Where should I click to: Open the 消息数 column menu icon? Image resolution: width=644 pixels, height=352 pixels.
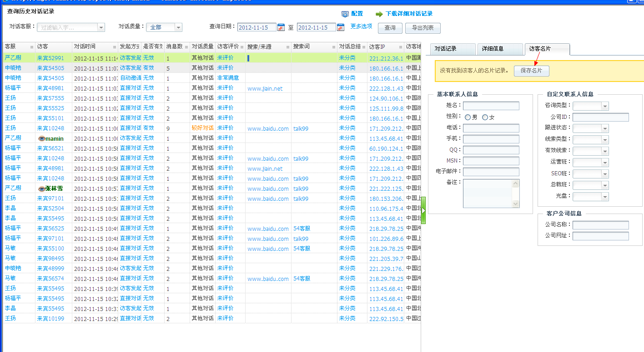pos(186,47)
